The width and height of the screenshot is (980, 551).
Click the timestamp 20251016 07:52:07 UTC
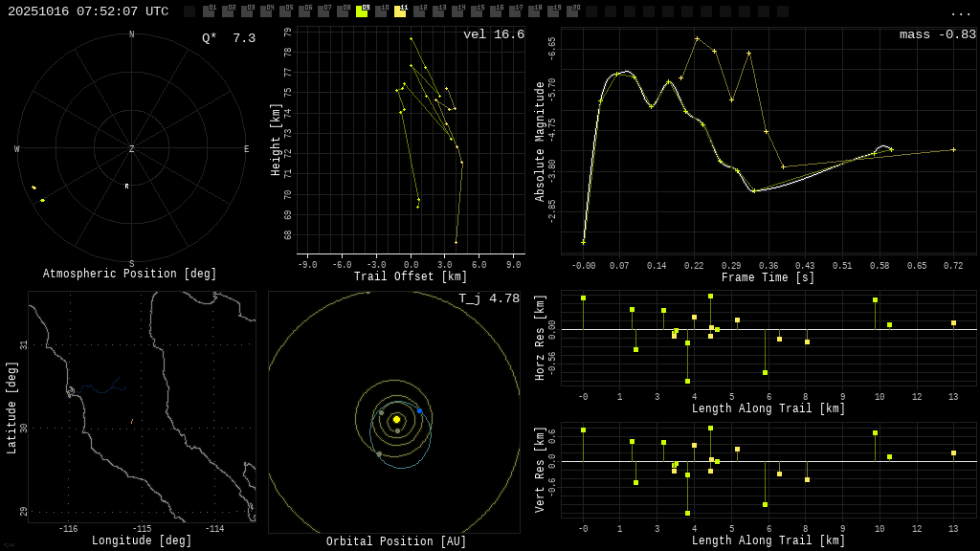[88, 11]
